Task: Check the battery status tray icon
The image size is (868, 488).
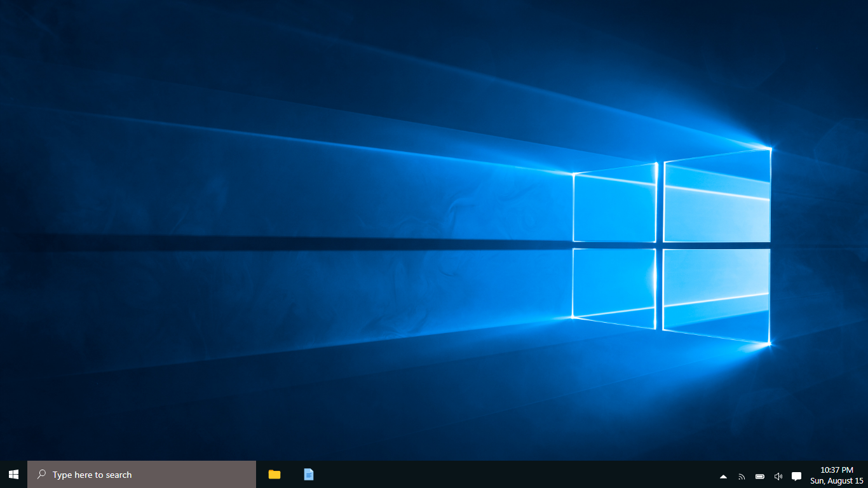Action: tap(760, 476)
